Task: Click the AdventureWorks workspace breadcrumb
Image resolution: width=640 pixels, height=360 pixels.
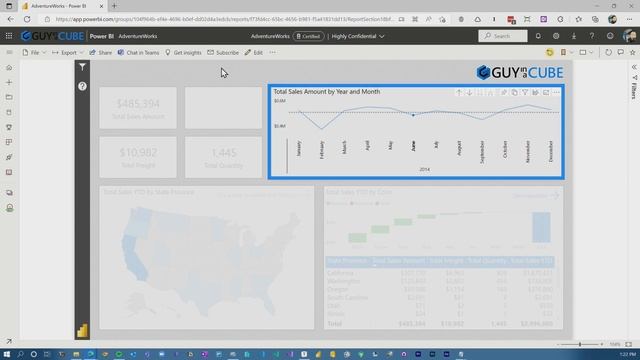Action: [x=138, y=36]
